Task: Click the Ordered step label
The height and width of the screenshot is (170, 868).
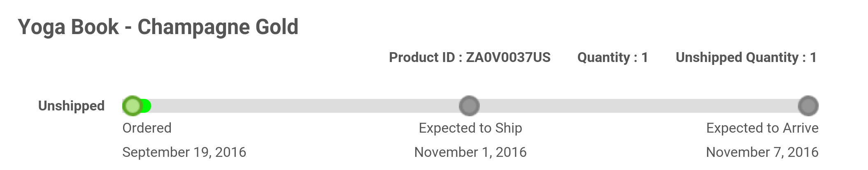Action: click(147, 128)
